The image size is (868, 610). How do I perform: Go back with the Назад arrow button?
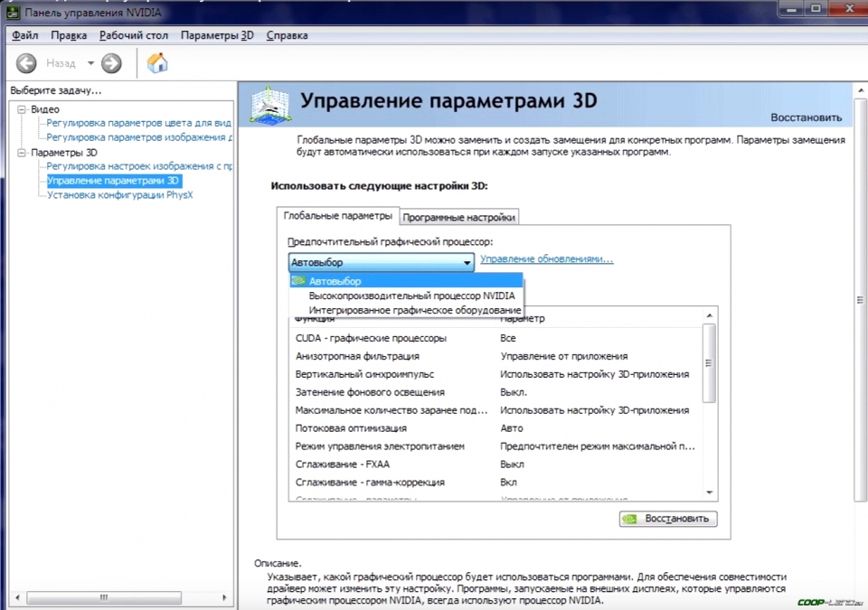(x=26, y=63)
